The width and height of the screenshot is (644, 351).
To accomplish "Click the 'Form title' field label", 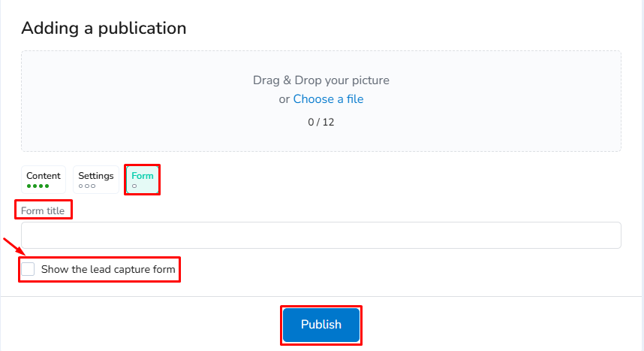I will [43, 211].
